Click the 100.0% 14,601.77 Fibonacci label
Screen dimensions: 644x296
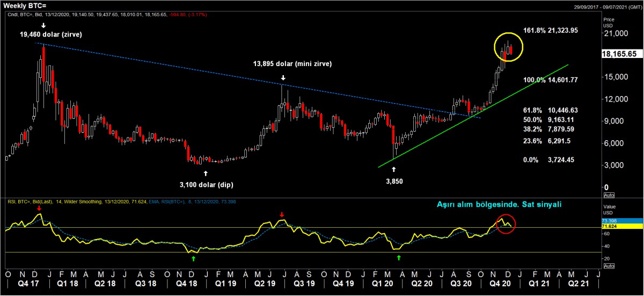tap(550, 80)
